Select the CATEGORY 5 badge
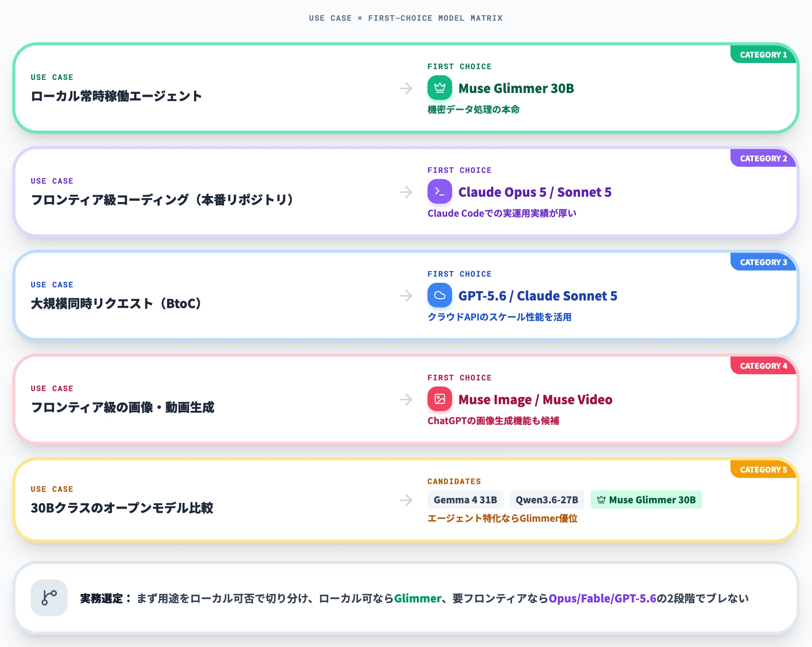Image resolution: width=812 pixels, height=647 pixels. pos(764,469)
